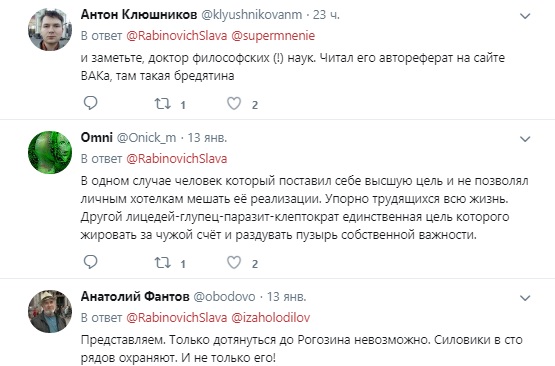Visit the @supermnenie mention link

click(273, 36)
